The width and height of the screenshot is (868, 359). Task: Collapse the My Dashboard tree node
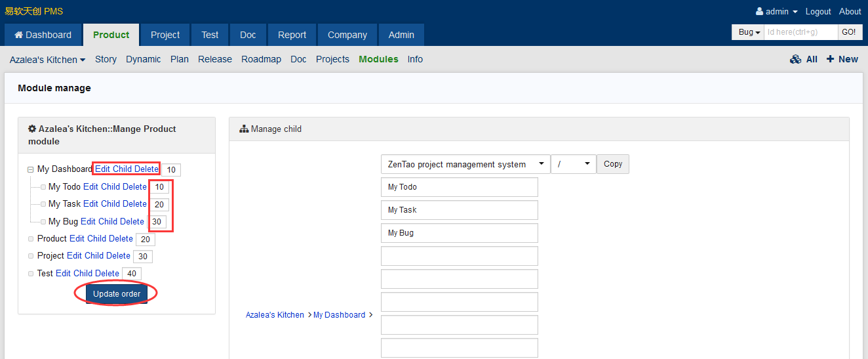click(31, 169)
